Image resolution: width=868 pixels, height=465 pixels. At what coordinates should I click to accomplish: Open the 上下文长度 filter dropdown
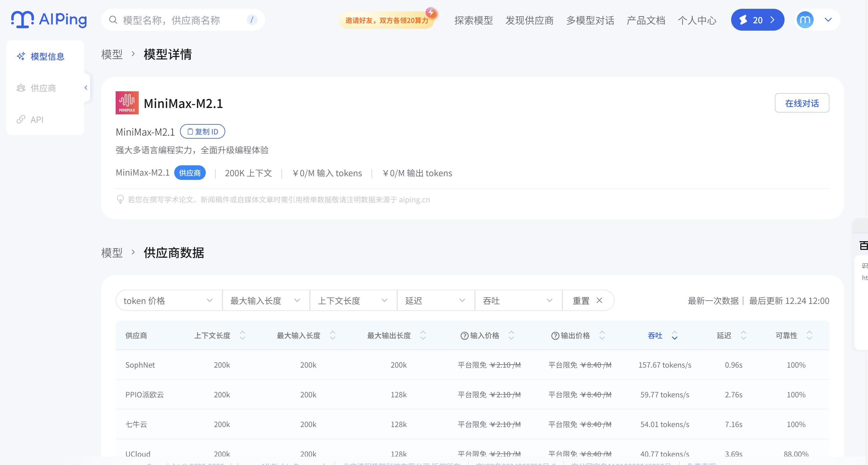(x=353, y=300)
